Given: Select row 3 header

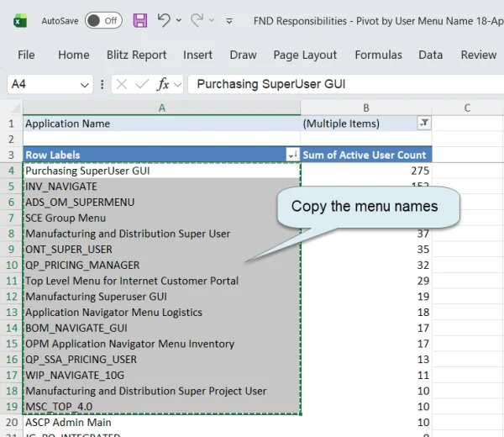Looking at the screenshot, I should [x=11, y=155].
